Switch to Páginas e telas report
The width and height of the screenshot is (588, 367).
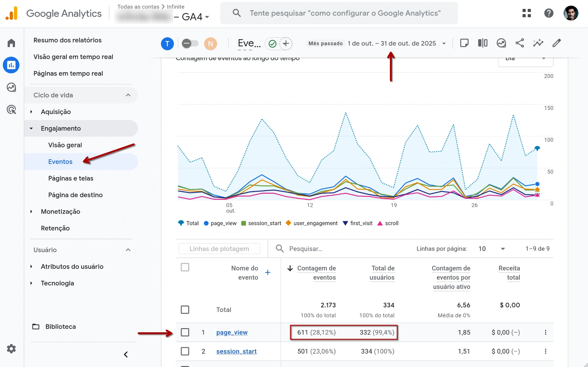tap(71, 178)
